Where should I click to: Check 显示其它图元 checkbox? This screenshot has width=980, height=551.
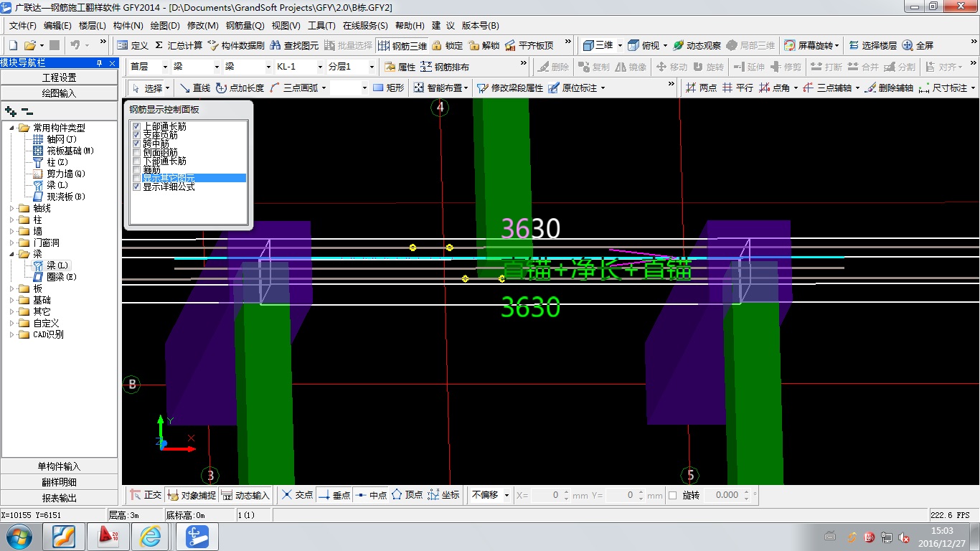point(136,178)
